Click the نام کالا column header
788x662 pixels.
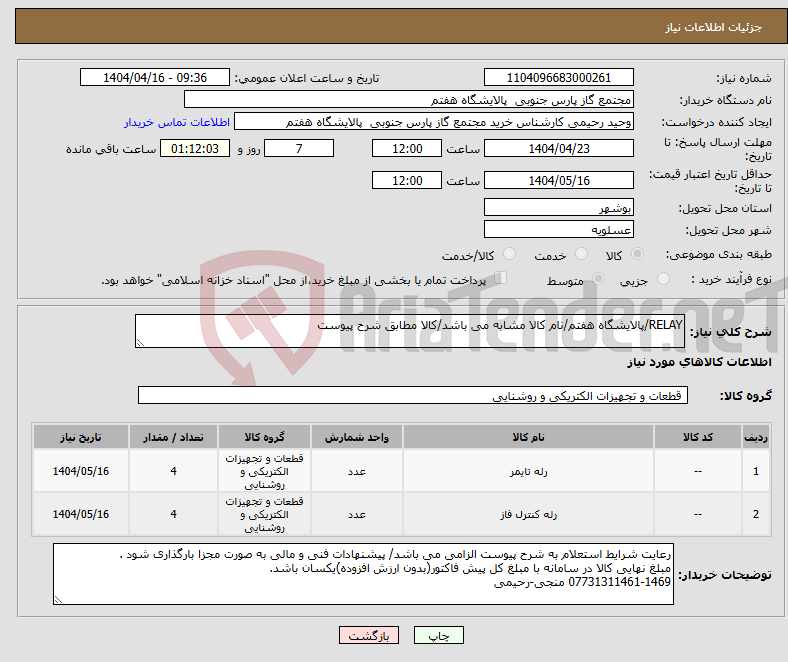(x=528, y=437)
